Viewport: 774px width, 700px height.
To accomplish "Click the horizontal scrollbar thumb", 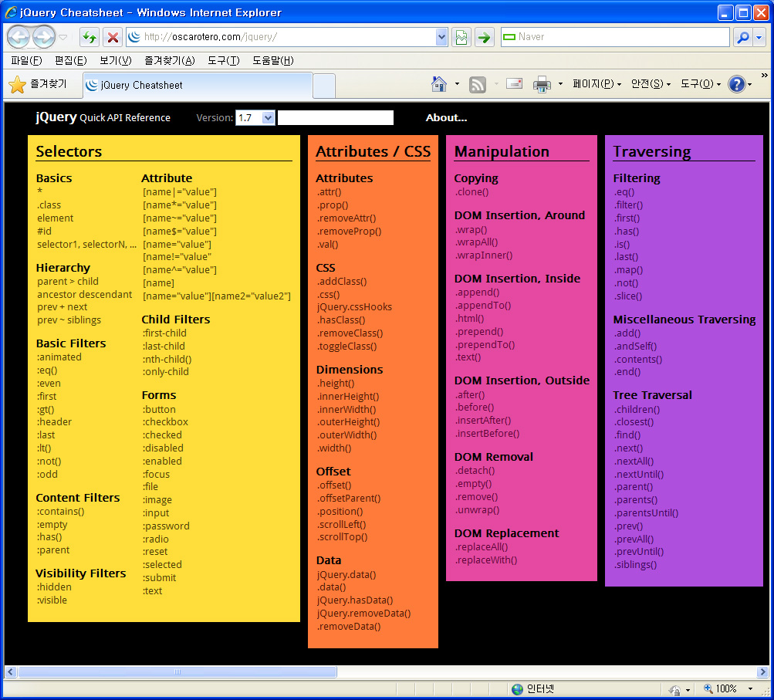I will [177, 672].
